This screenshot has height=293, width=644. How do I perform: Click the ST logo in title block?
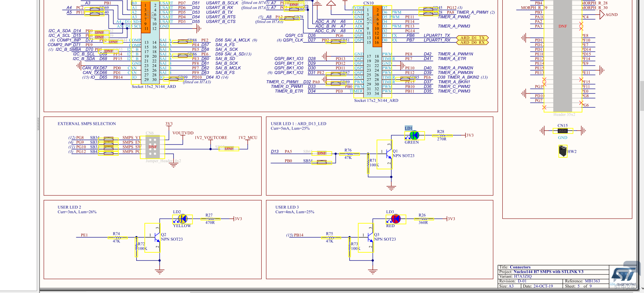pyautogui.click(x=623, y=274)
